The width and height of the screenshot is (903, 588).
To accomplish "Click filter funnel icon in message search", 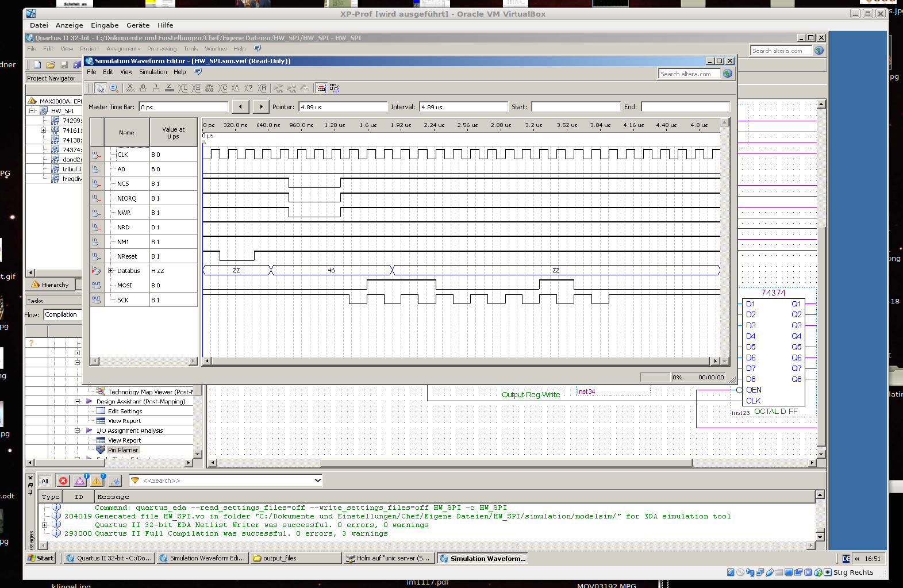I will coord(135,481).
